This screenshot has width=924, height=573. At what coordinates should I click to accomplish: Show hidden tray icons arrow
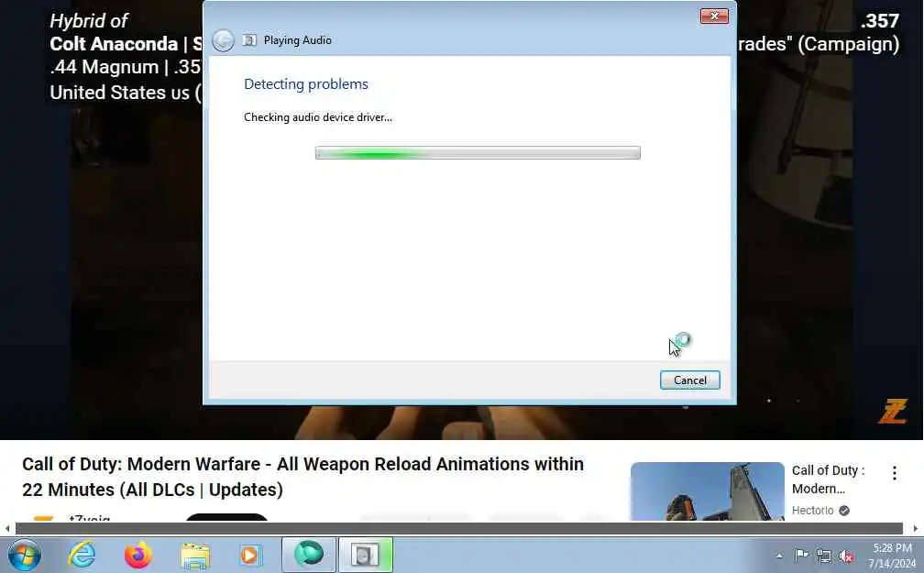779,556
